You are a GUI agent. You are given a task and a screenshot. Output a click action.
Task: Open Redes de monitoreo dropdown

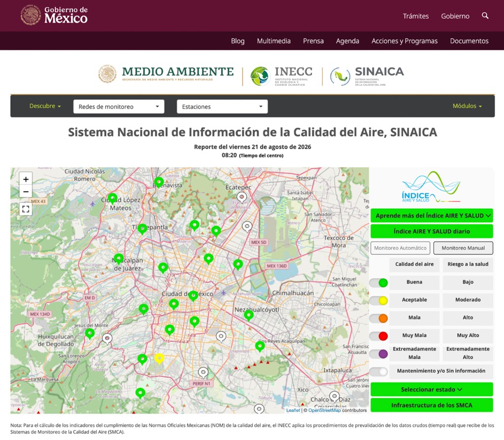coord(119,106)
